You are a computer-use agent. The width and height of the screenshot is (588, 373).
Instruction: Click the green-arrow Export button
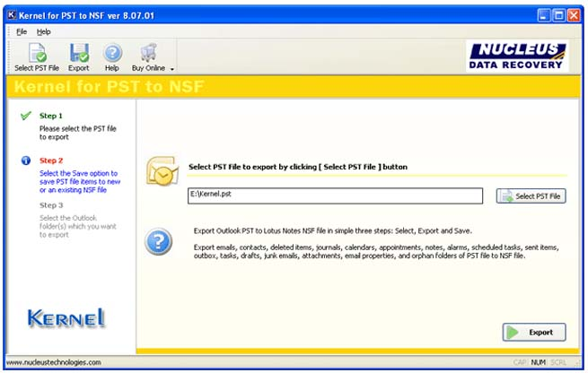534,332
